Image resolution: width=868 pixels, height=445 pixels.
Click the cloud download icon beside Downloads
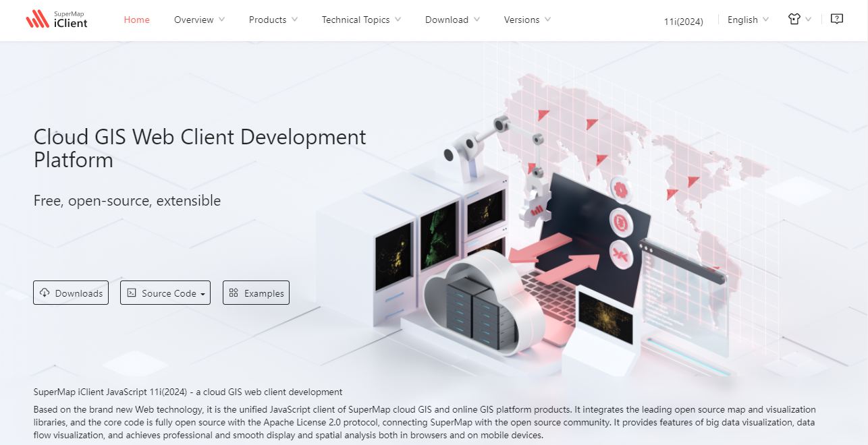(45, 293)
